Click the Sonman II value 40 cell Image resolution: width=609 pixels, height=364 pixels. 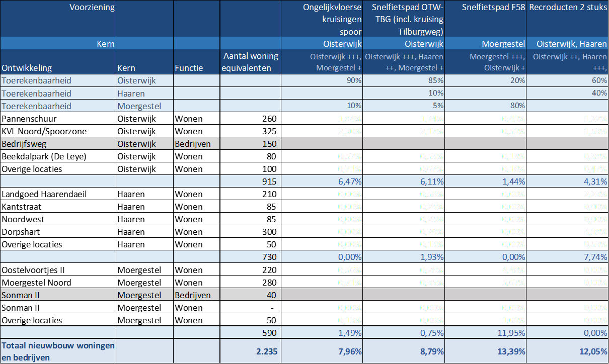[251, 295]
